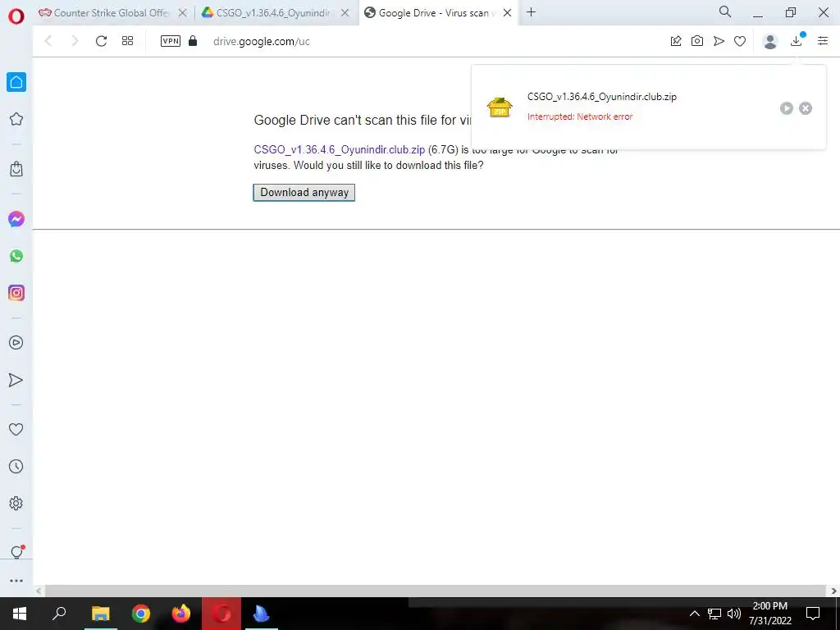The width and height of the screenshot is (840, 630).
Task: Open the sidebar heart Pinboards icon
Action: pos(16,429)
